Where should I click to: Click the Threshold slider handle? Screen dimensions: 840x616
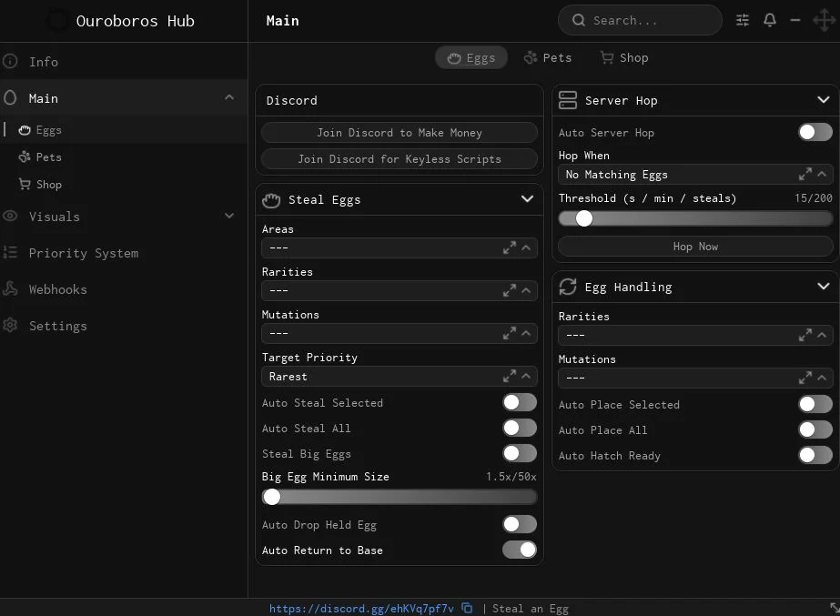(x=584, y=218)
